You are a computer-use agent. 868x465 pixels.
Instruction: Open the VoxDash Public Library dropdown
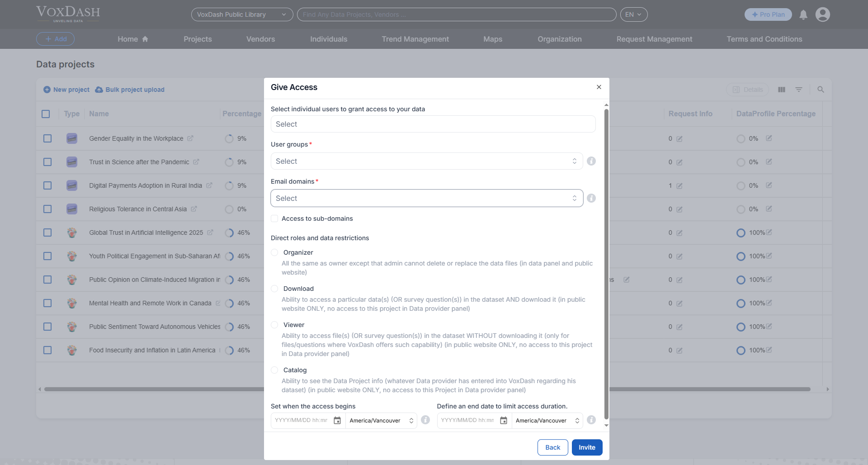[242, 14]
